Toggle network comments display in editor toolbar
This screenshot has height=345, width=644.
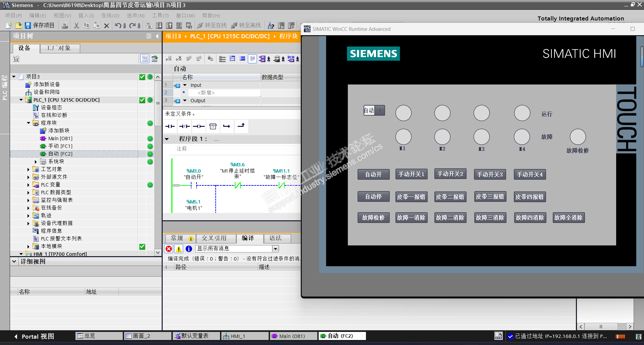click(253, 59)
